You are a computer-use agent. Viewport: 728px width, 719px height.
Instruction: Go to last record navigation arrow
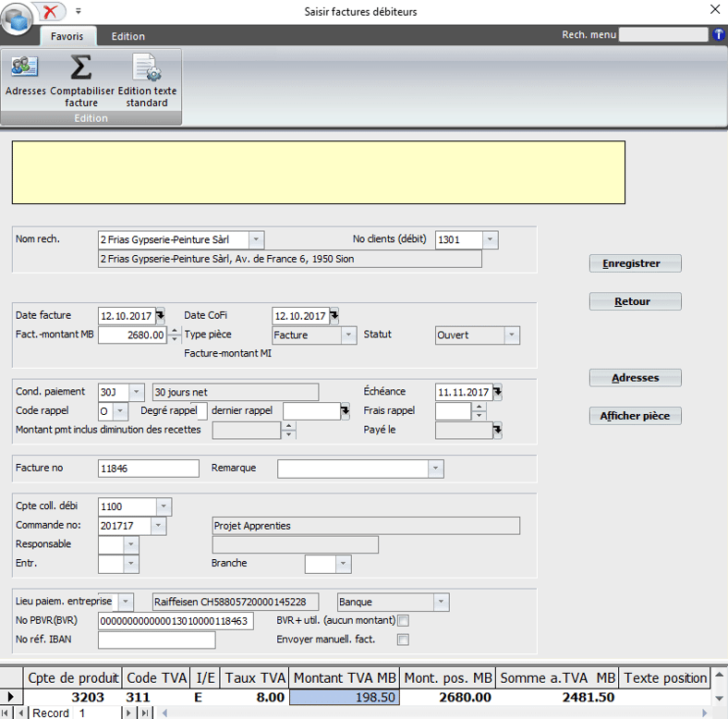tap(145, 713)
